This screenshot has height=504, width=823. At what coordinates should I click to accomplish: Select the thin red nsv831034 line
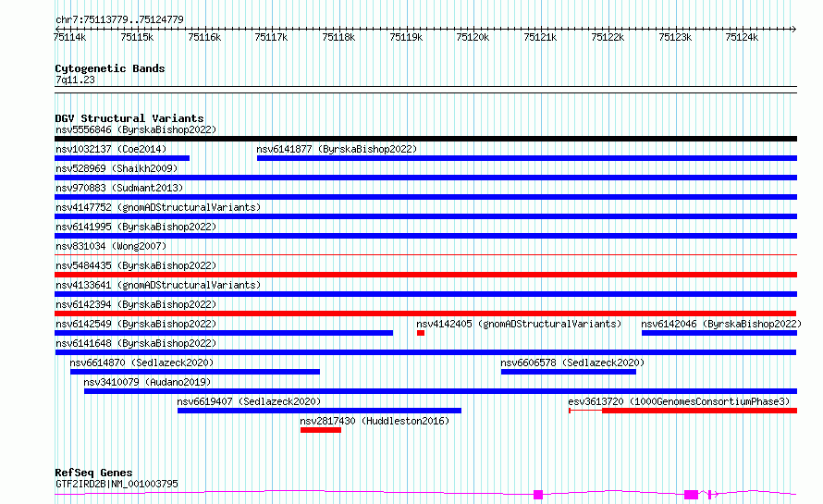[x=425, y=255]
